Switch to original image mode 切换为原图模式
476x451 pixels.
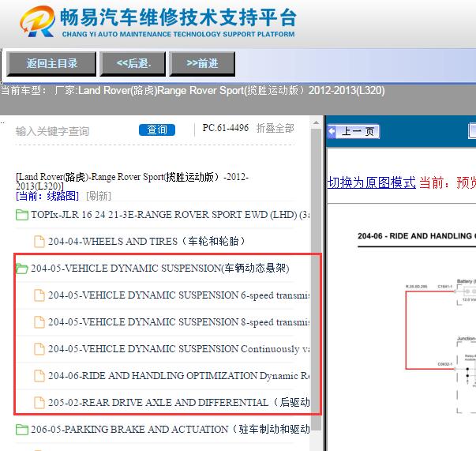(372, 182)
